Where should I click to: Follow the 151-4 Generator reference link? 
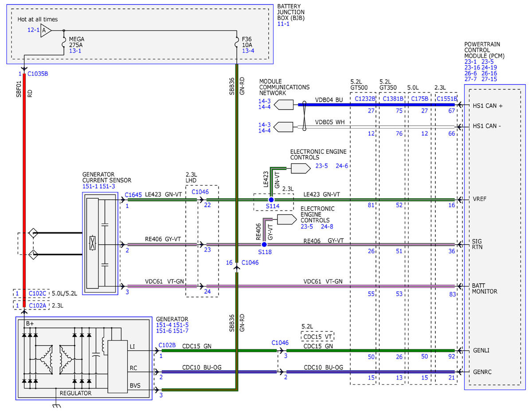coord(164,325)
